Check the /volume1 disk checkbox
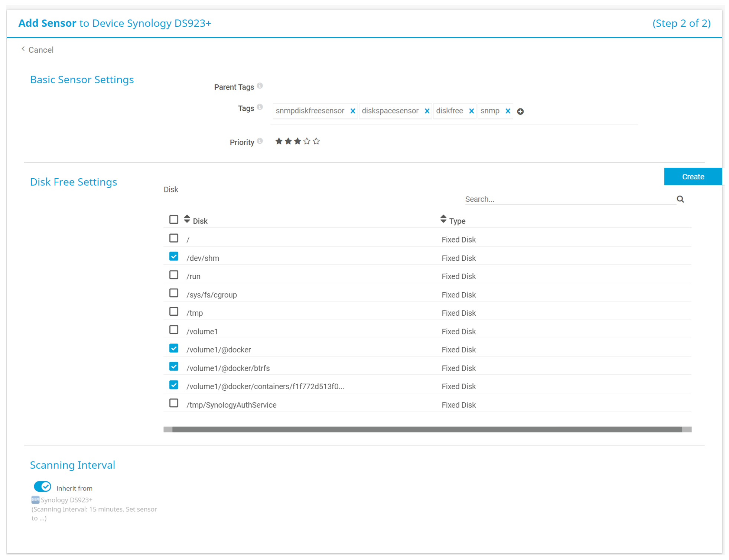 coord(173,330)
